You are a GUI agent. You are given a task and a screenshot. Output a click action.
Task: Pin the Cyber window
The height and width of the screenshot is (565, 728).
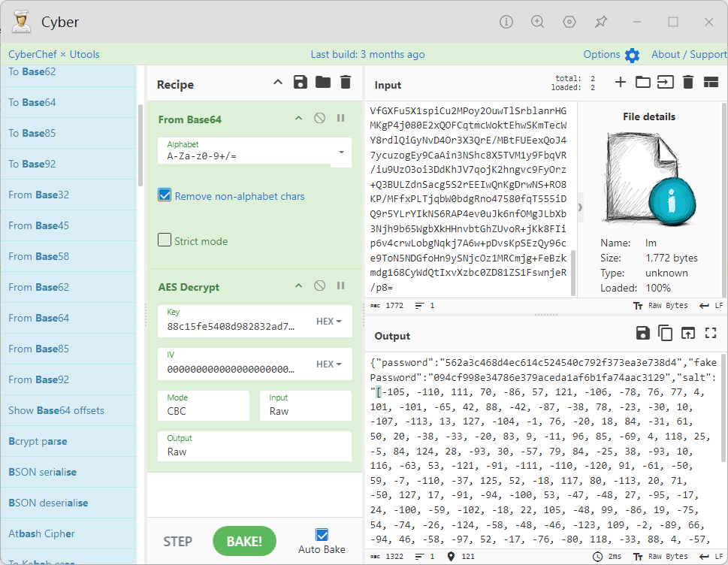pos(601,22)
